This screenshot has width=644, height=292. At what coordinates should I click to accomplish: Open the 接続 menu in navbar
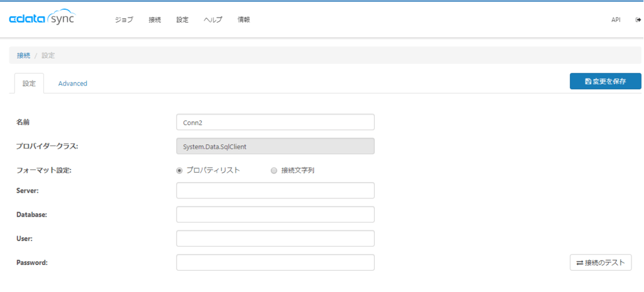[x=155, y=19]
